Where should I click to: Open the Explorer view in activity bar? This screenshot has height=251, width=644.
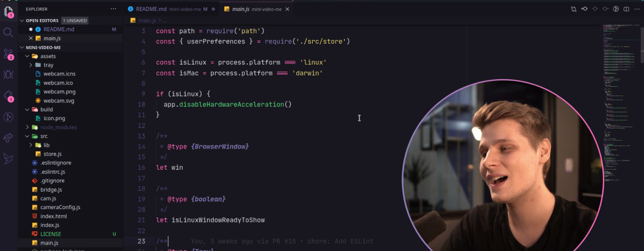point(8,12)
